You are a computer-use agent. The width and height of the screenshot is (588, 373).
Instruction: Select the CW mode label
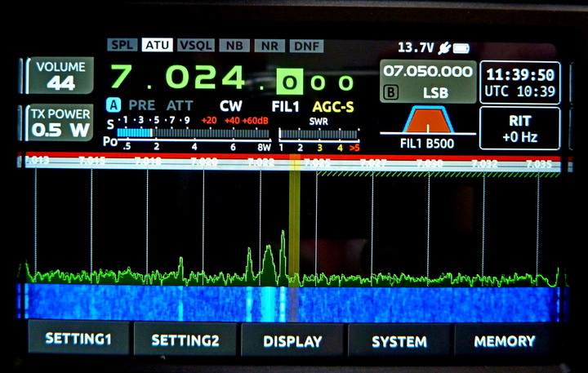coord(230,106)
